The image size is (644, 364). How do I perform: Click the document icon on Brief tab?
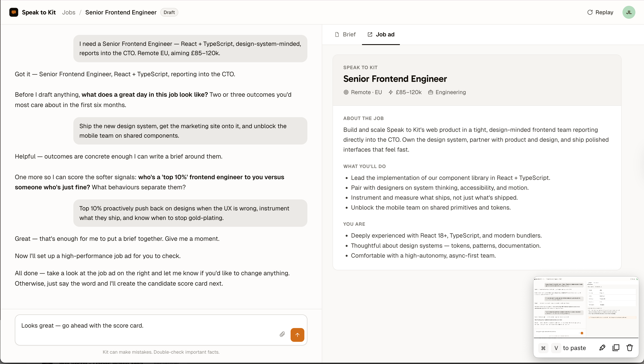tap(337, 34)
